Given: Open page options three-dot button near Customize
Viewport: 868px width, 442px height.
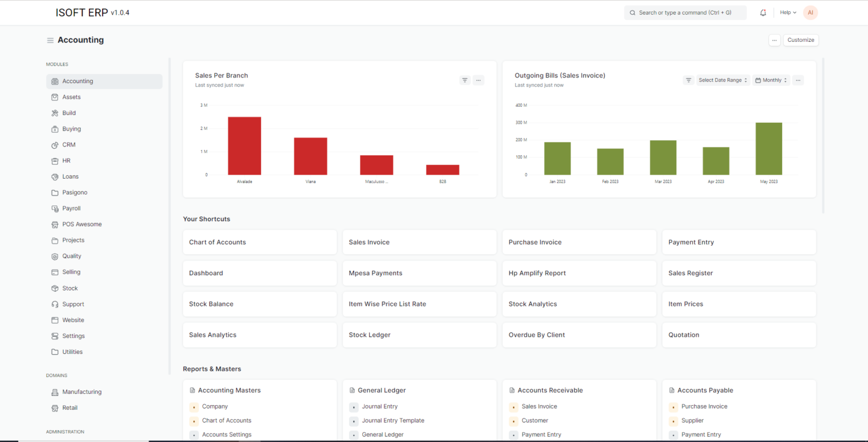Looking at the screenshot, I should click(x=774, y=40).
